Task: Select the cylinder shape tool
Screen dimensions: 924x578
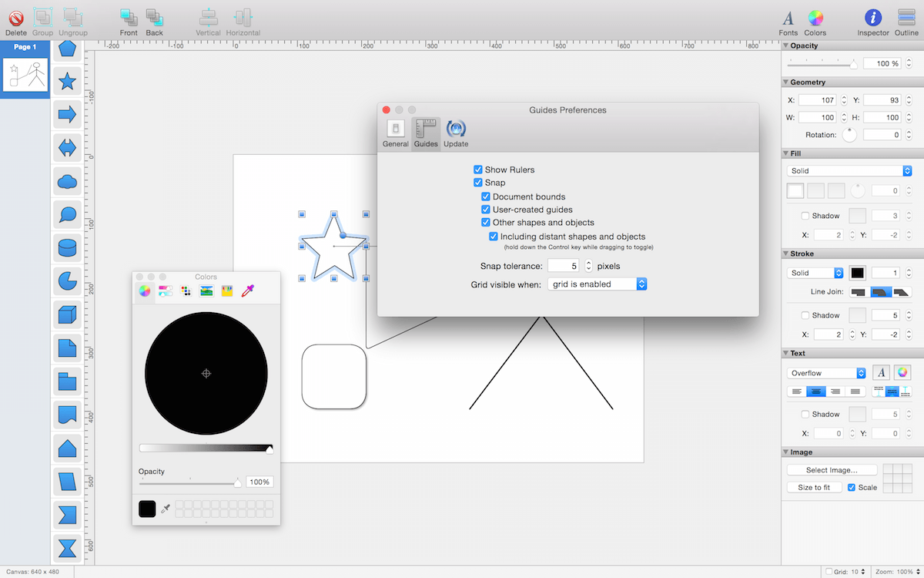Action: (x=68, y=248)
